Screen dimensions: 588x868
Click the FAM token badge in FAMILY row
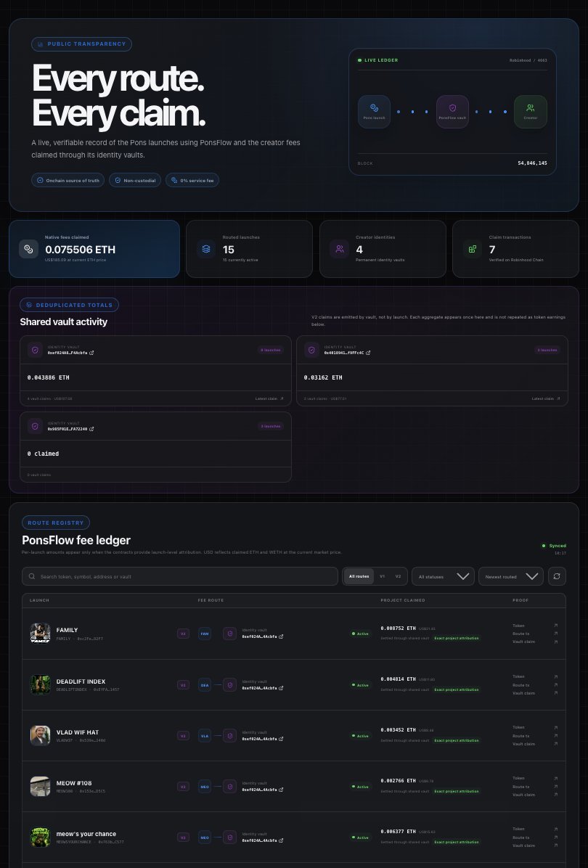click(205, 634)
